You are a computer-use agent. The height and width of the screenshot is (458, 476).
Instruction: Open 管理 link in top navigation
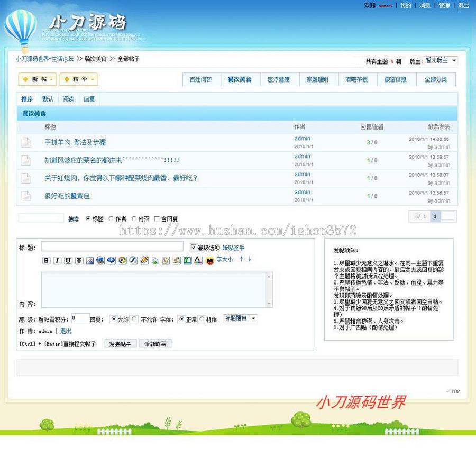click(444, 5)
